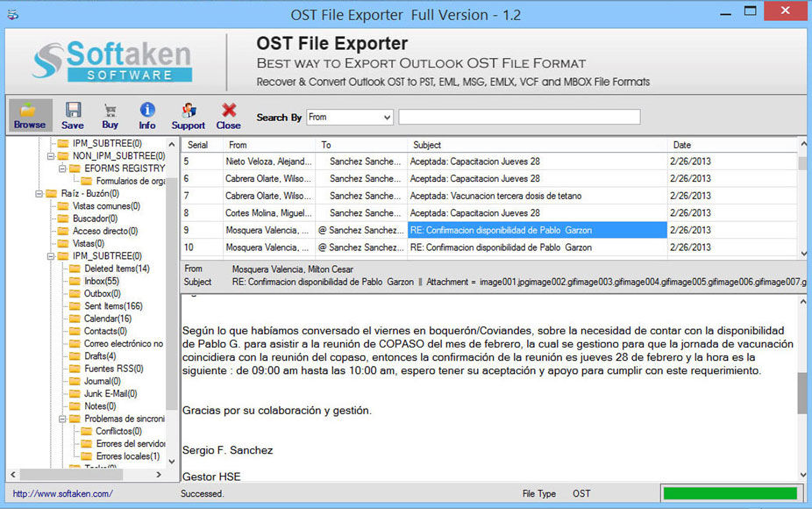
Task: Select the Calendar(16) folder icon
Action: click(75, 319)
